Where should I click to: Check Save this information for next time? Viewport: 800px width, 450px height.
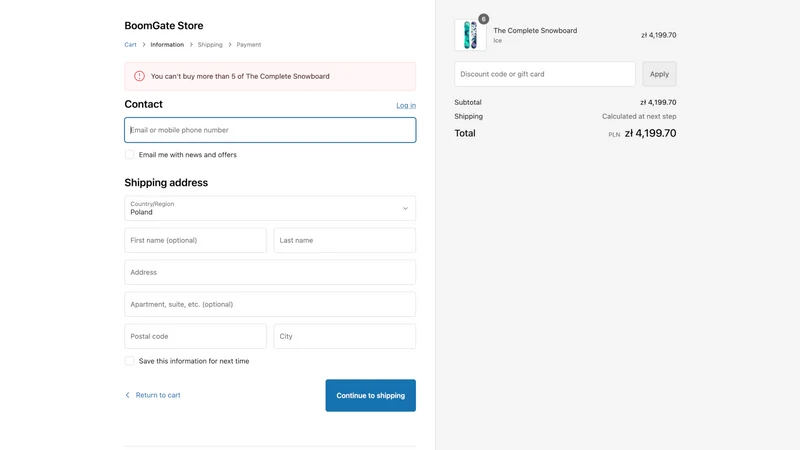click(x=130, y=361)
